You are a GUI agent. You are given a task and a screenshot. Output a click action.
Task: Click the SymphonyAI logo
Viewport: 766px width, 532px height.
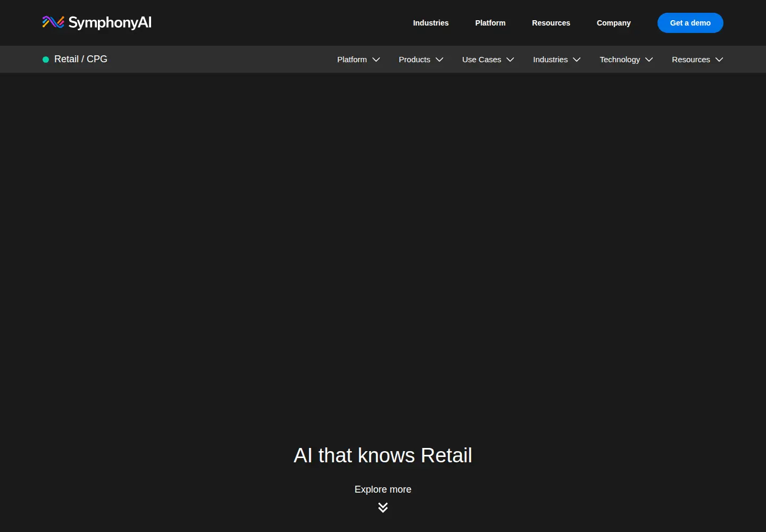[97, 22]
